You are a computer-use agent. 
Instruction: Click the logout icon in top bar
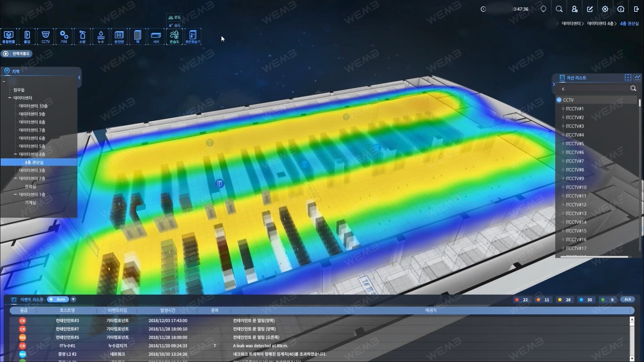point(636,9)
